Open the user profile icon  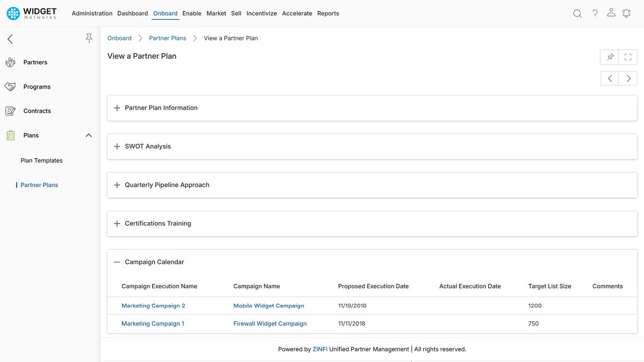(611, 13)
